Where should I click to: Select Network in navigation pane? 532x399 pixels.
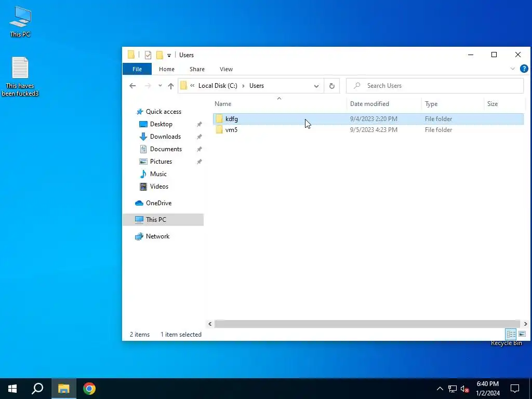click(x=157, y=236)
